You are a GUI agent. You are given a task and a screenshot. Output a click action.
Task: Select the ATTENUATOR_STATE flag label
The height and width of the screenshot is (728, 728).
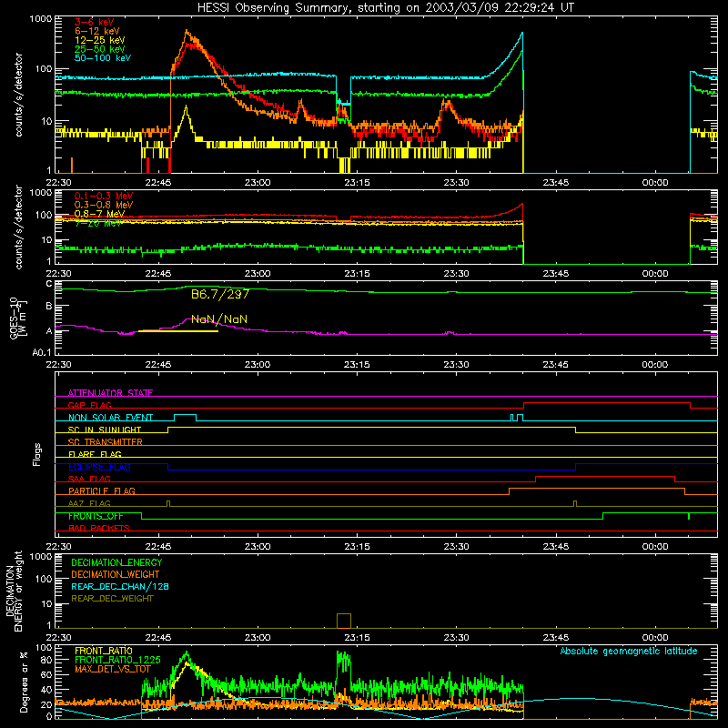110,393
